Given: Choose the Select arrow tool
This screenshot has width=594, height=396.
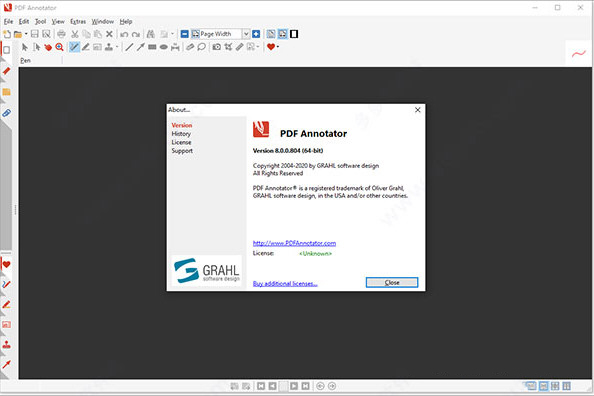Looking at the screenshot, I should 25,47.
